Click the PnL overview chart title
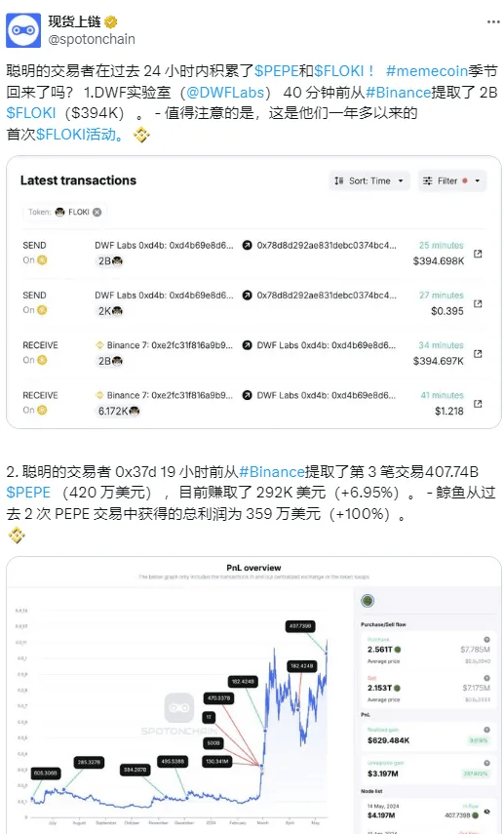The width and height of the screenshot is (504, 834). (253, 568)
